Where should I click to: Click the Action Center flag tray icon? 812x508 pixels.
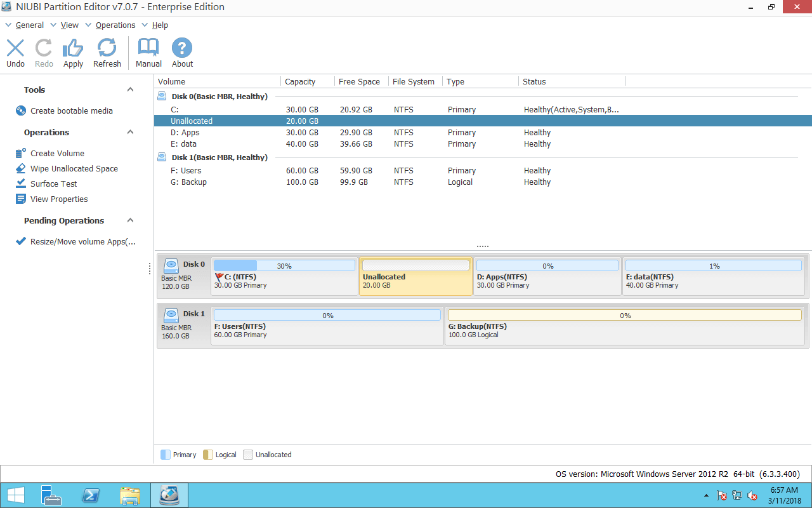tap(722, 495)
